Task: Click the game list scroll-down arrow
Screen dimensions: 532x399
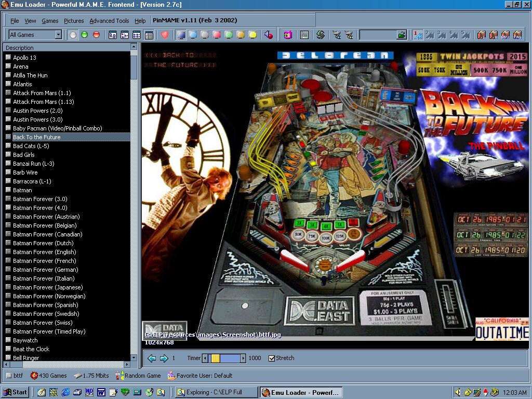Action: (x=134, y=357)
